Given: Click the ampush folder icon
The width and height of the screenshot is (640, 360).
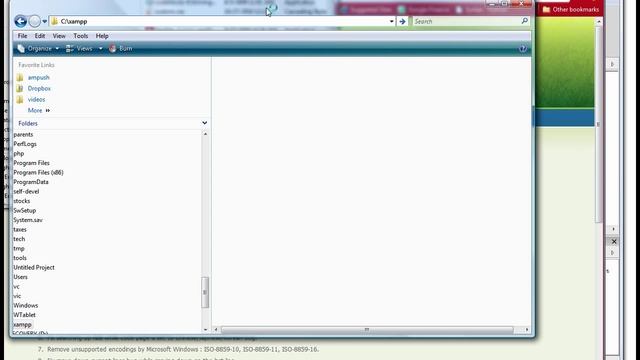Looking at the screenshot, I should coord(20,78).
